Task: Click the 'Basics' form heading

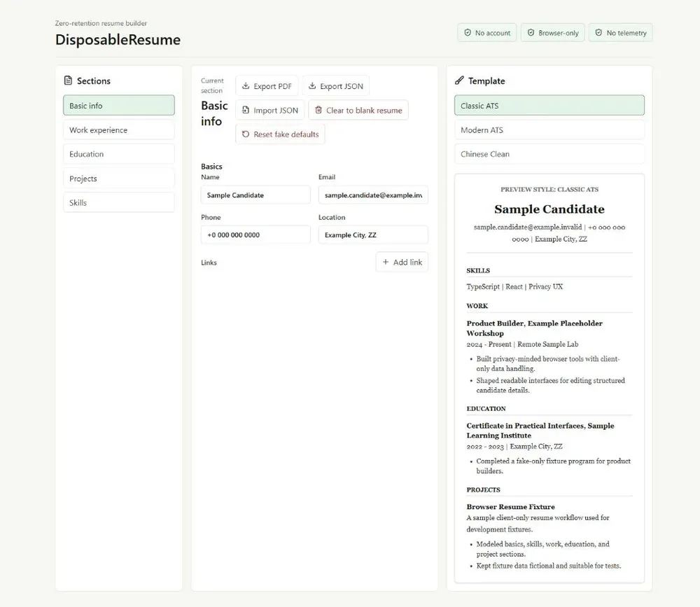Action: 211,166
